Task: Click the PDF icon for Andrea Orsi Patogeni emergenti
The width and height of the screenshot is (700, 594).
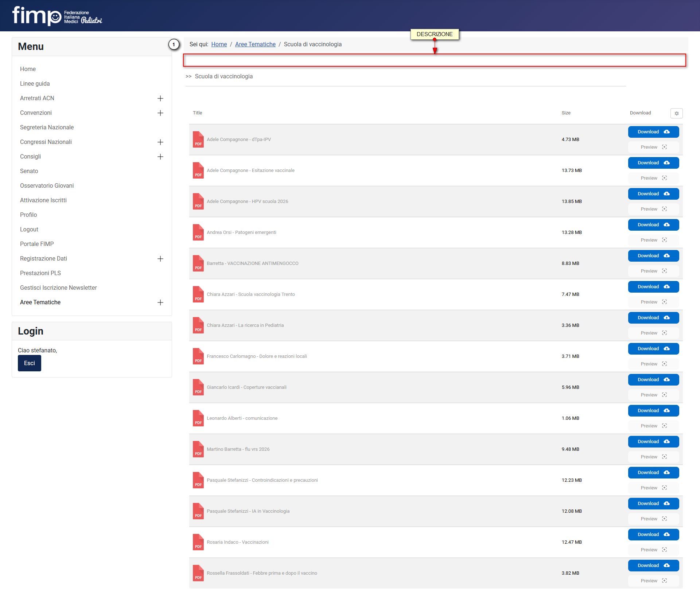Action: (x=198, y=232)
